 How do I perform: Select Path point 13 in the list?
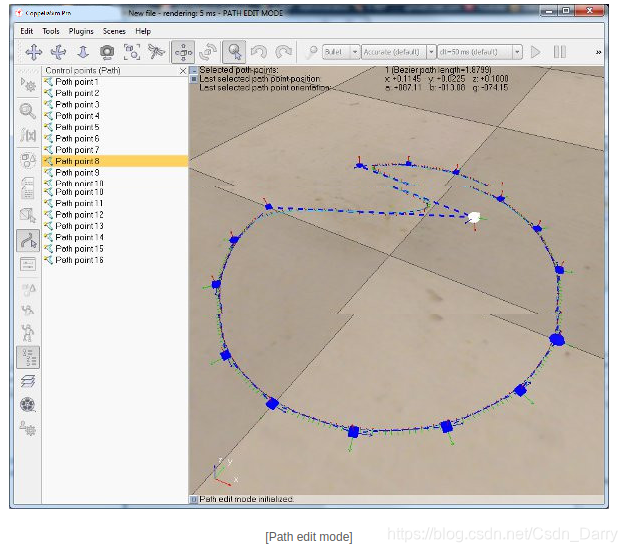pos(115,226)
